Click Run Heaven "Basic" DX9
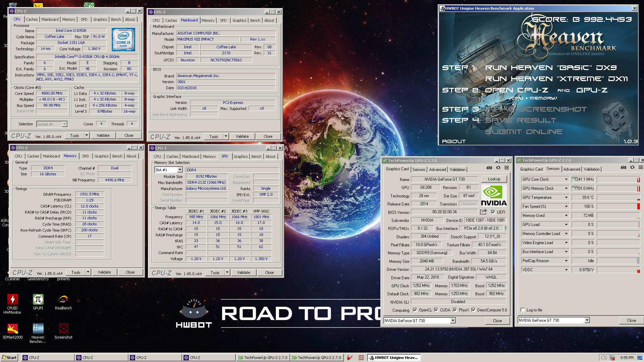The image size is (644, 362). (551, 68)
